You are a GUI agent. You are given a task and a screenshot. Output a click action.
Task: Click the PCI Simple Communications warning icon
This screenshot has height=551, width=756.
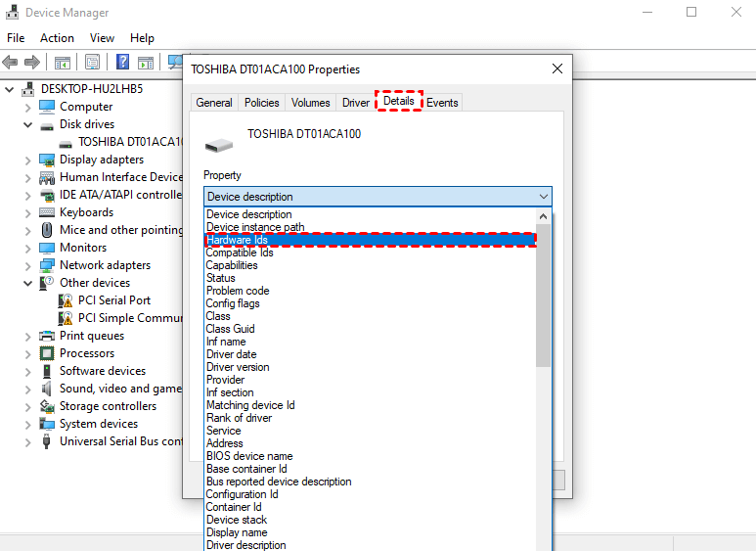pos(66,318)
